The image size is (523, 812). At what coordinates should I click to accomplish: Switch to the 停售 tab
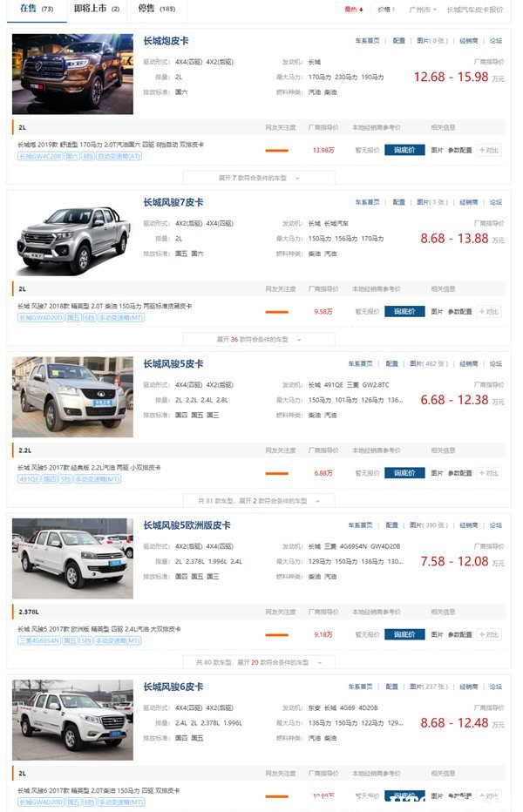click(x=157, y=9)
